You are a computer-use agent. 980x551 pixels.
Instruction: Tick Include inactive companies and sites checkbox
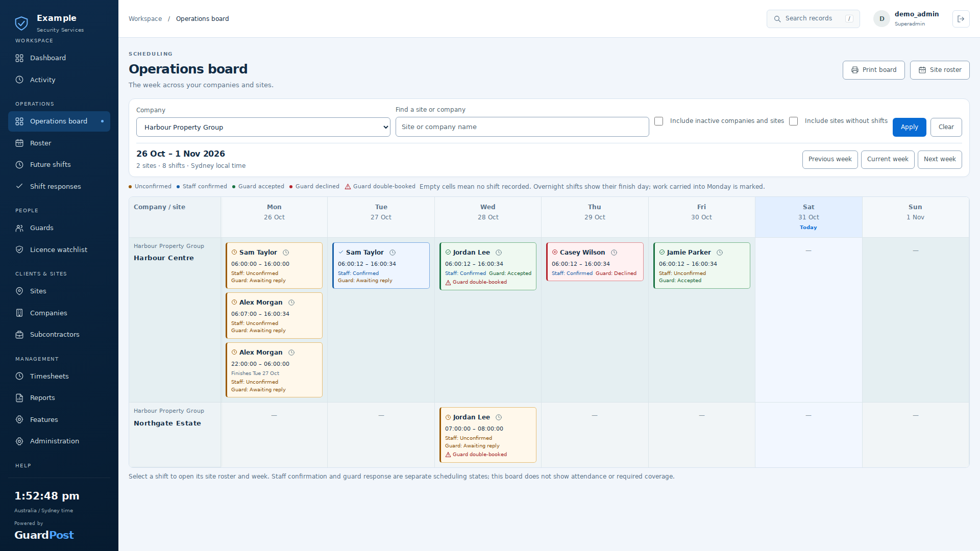pyautogui.click(x=659, y=121)
